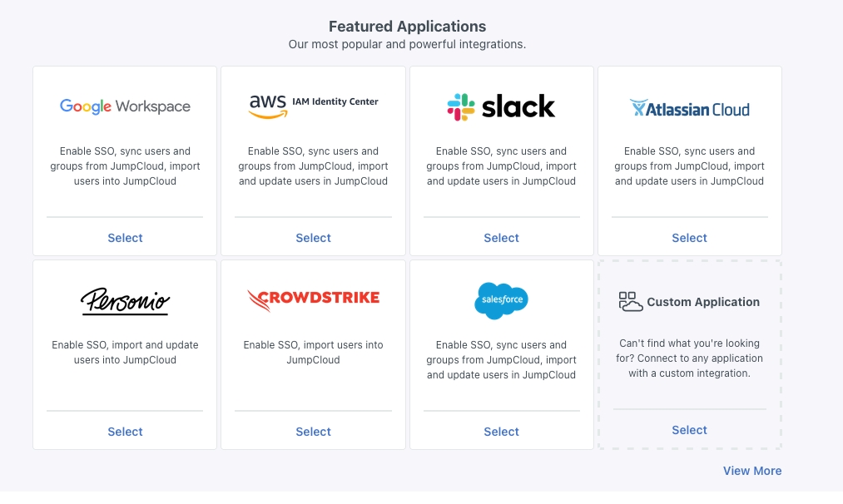Screen dimensions: 843x504
Task: Select the Google Workspace integration
Action: (x=125, y=238)
